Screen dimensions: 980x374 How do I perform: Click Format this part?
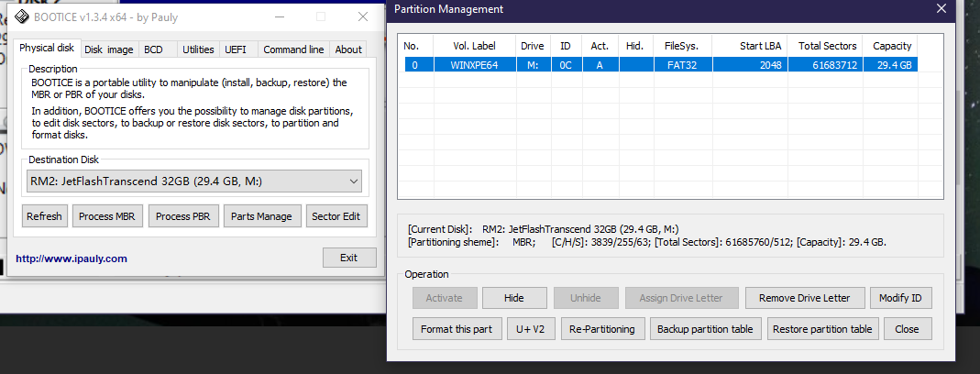pos(457,329)
